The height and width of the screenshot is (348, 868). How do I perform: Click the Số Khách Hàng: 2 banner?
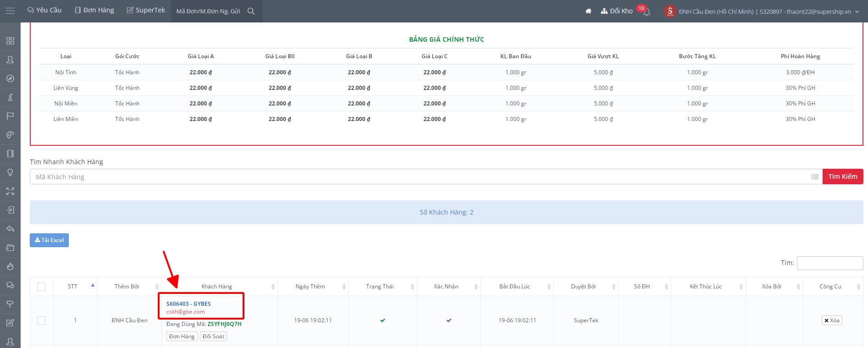point(447,212)
